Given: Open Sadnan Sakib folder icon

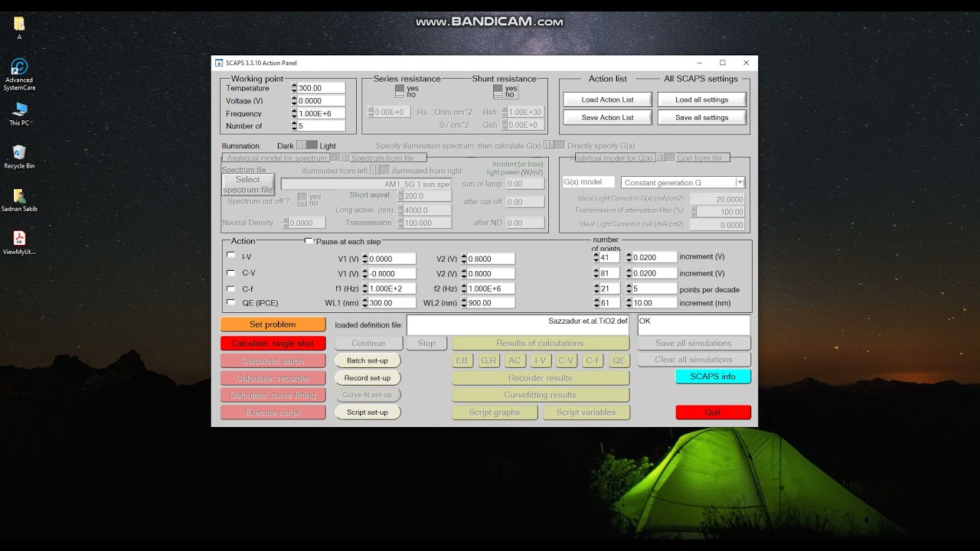Looking at the screenshot, I should (19, 200).
